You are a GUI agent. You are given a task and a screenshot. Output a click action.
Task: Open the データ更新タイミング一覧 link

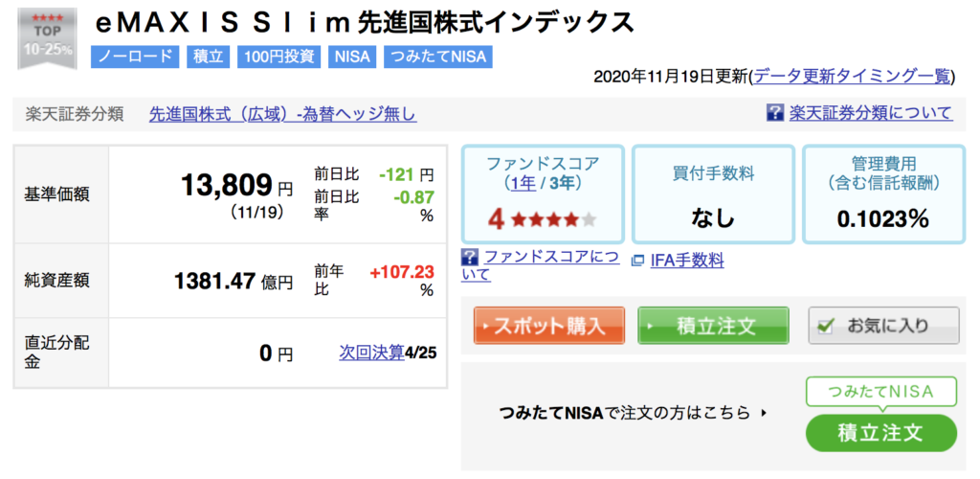[x=852, y=77]
